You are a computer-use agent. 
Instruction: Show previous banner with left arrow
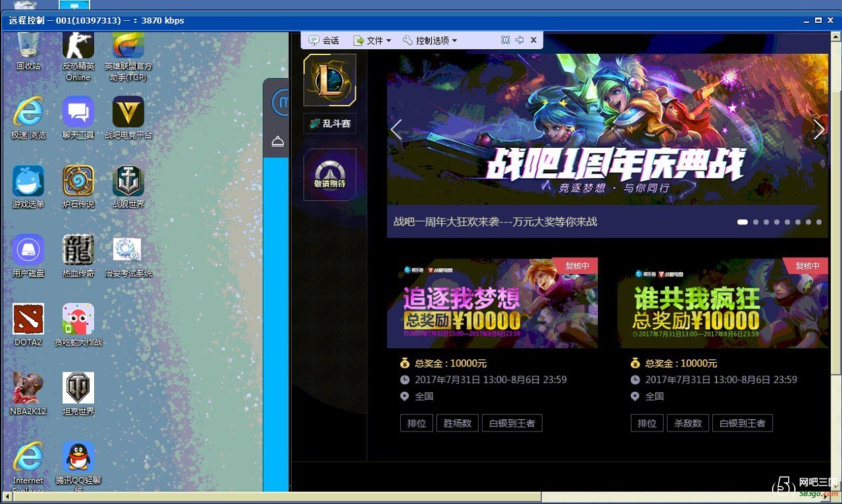pyautogui.click(x=396, y=130)
